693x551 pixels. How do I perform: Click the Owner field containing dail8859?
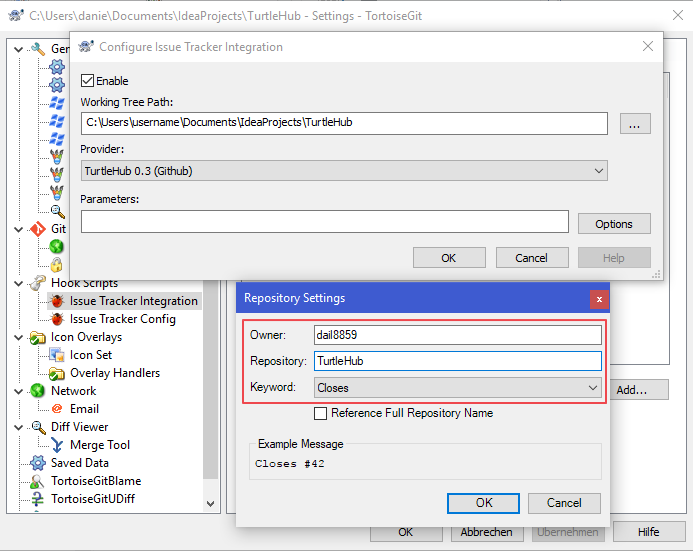457,335
